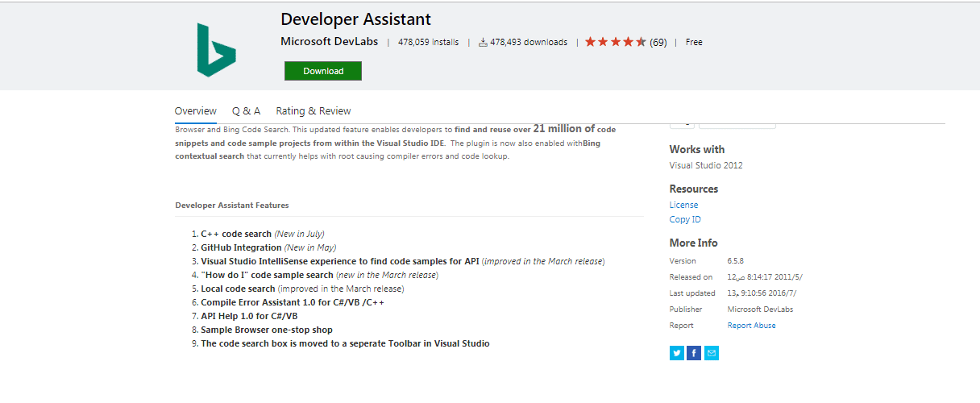
Task: Open the Microsoft DevLabs publisher link
Action: [330, 42]
